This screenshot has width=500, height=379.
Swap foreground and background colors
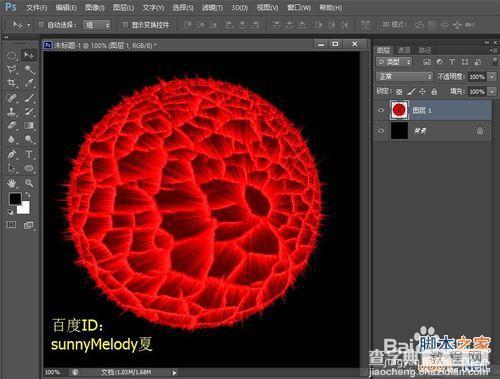pos(28,195)
